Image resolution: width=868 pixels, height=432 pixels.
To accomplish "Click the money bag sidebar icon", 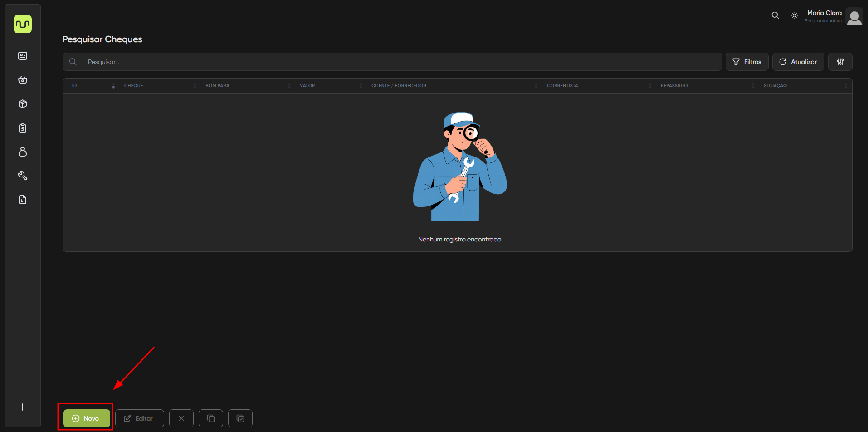I will click(23, 152).
